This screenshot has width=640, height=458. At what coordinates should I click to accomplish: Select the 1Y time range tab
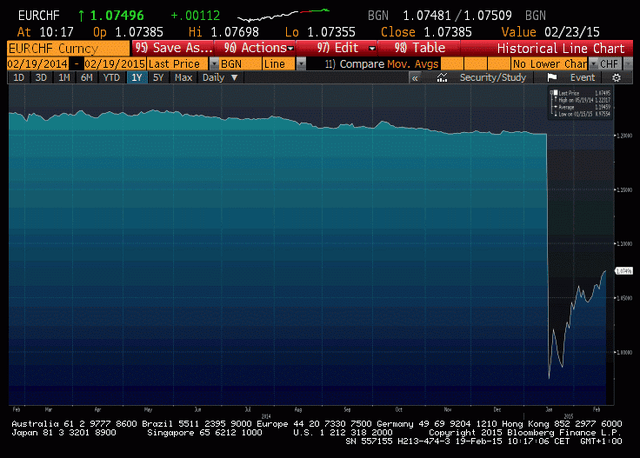137,78
